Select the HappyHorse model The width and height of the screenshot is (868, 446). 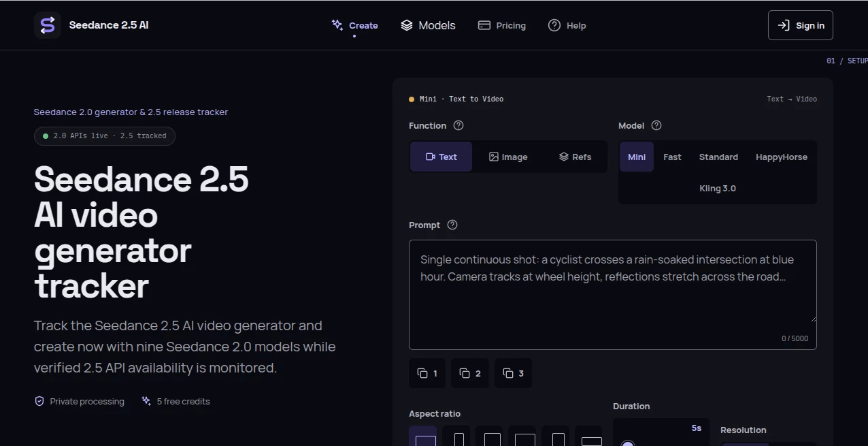(782, 157)
